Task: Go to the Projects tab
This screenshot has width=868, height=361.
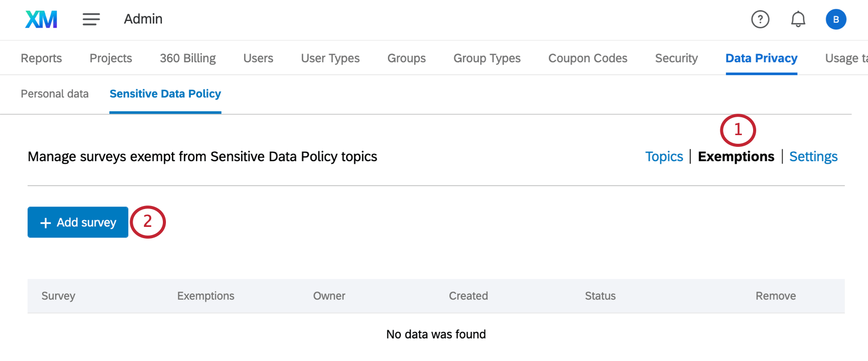Action: [111, 58]
